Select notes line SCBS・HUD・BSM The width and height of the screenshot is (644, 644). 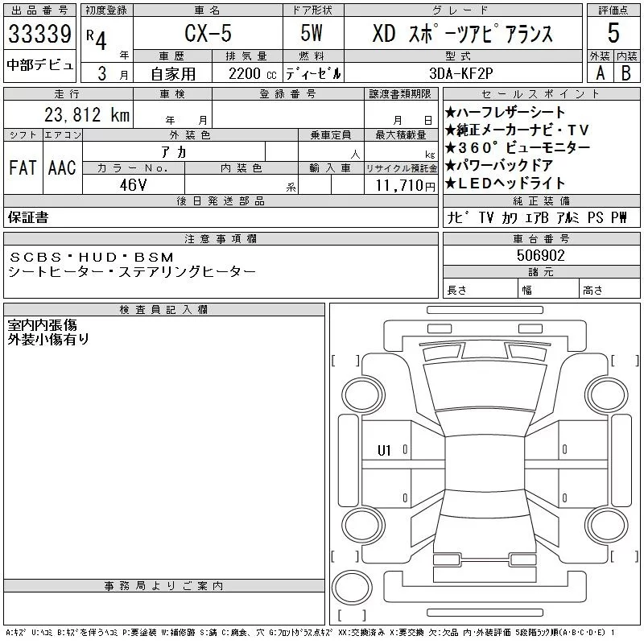pos(91,257)
